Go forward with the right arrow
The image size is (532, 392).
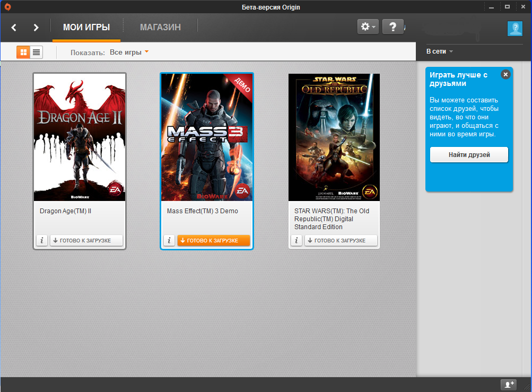point(36,28)
